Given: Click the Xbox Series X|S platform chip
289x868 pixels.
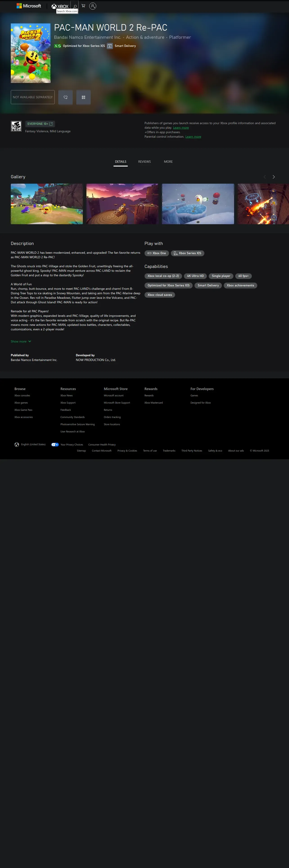Looking at the screenshot, I should point(187,253).
